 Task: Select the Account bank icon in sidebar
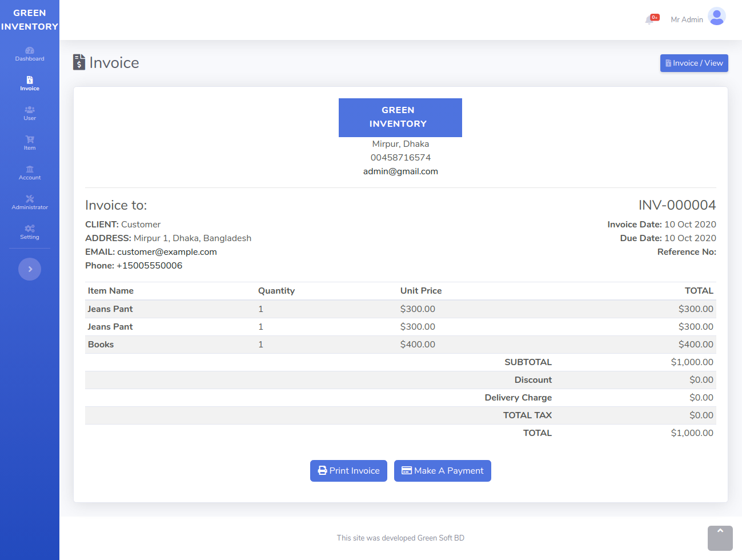click(x=30, y=170)
